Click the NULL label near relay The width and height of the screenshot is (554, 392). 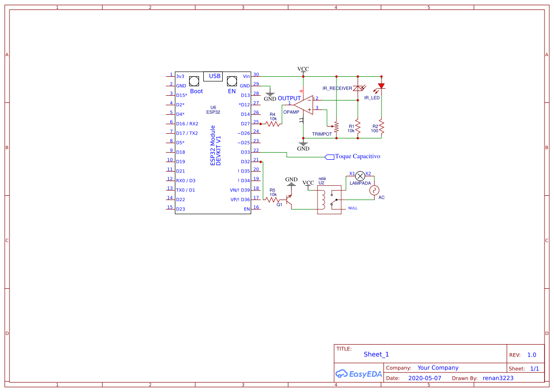tap(353, 208)
